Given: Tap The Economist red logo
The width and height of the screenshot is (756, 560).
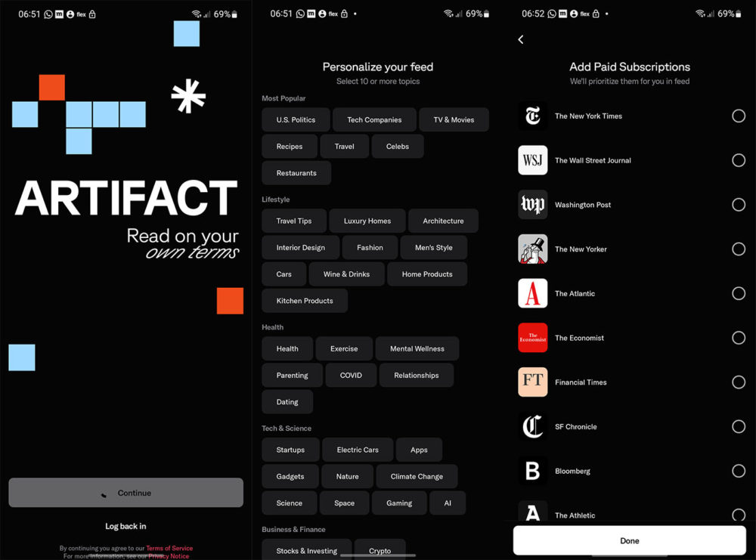Looking at the screenshot, I should click(x=532, y=338).
